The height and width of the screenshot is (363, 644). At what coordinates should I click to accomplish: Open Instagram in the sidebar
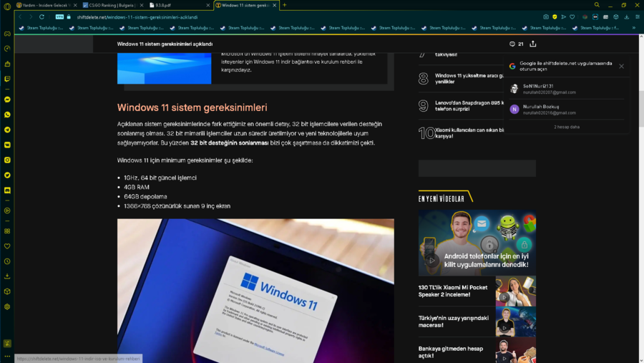pyautogui.click(x=7, y=160)
